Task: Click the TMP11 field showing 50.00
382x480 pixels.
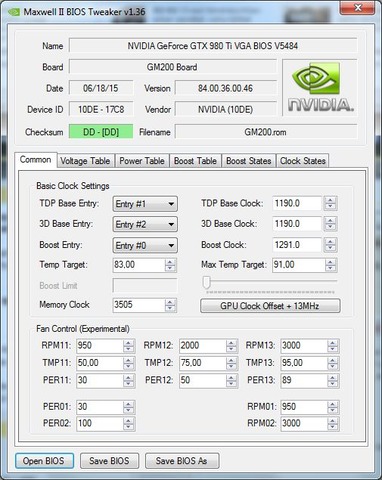Action: (100, 363)
